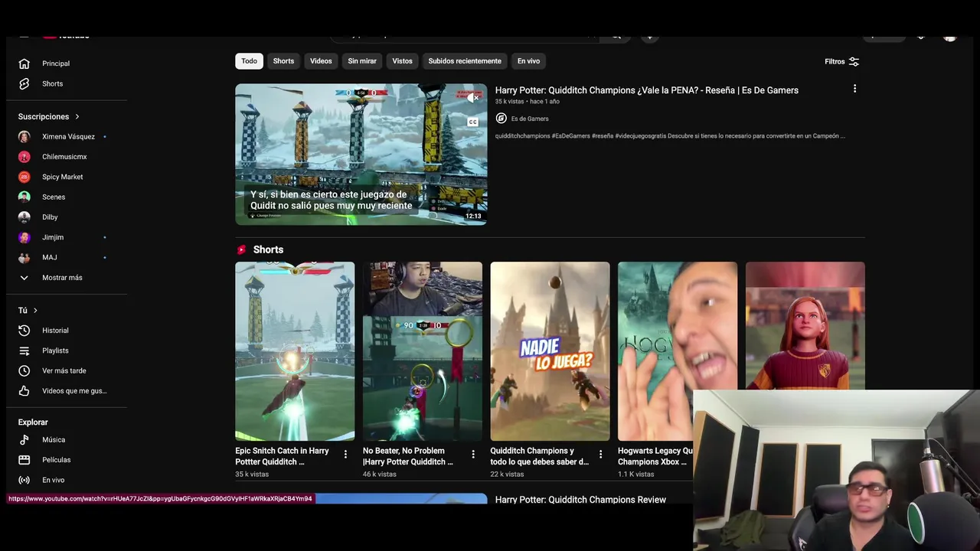
Task: Open Epic Snitch Catch short title
Action: [282, 456]
